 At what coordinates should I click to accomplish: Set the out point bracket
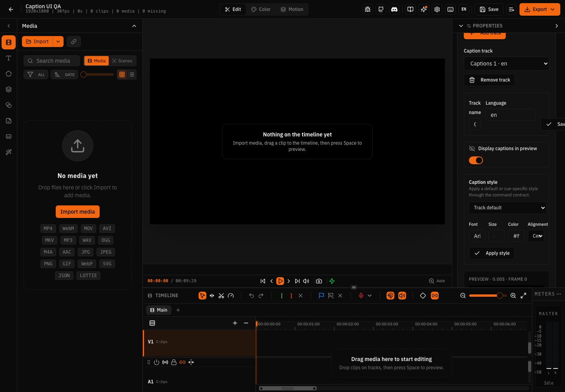(291, 296)
